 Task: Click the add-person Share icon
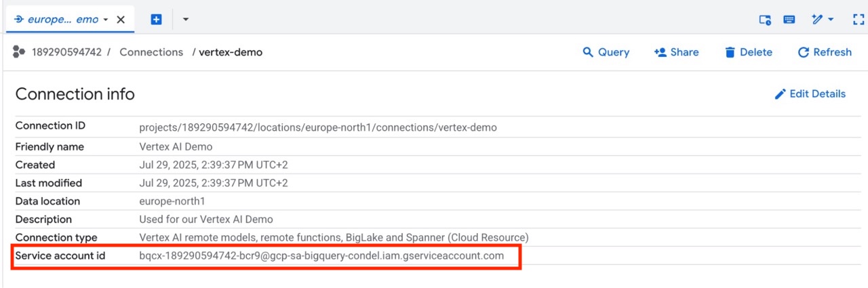point(660,52)
